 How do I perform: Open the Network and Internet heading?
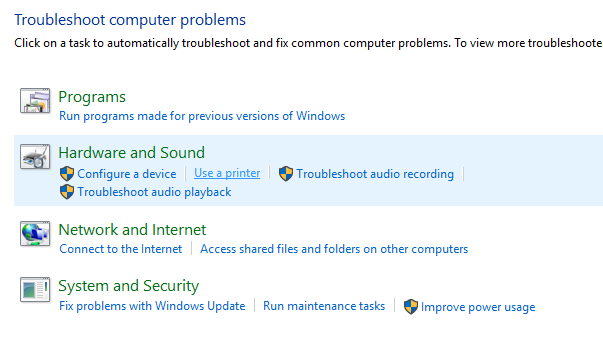coord(132,230)
